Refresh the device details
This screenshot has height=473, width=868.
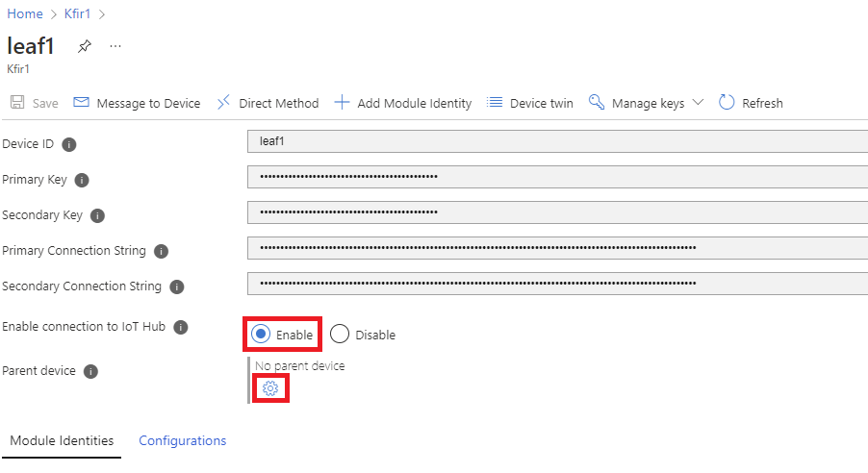click(751, 103)
